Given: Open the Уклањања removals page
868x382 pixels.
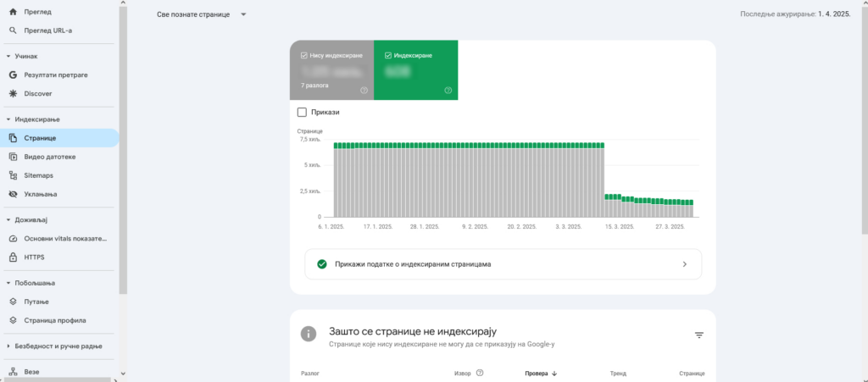Looking at the screenshot, I should (41, 194).
